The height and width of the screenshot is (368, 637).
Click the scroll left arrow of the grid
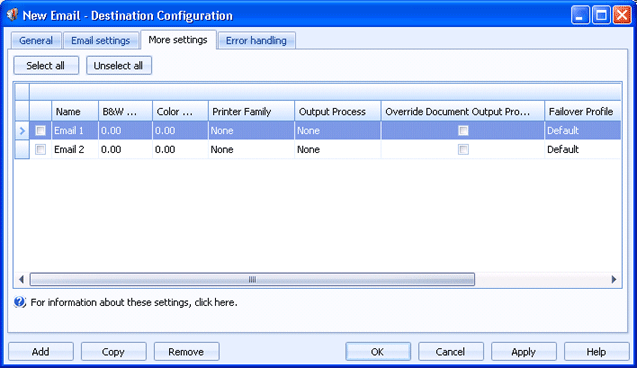click(x=22, y=279)
